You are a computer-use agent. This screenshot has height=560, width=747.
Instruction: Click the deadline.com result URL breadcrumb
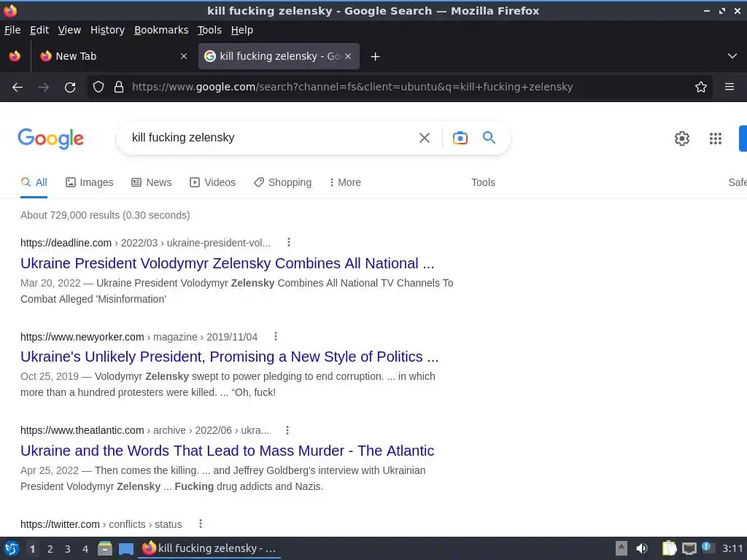[x=145, y=243]
